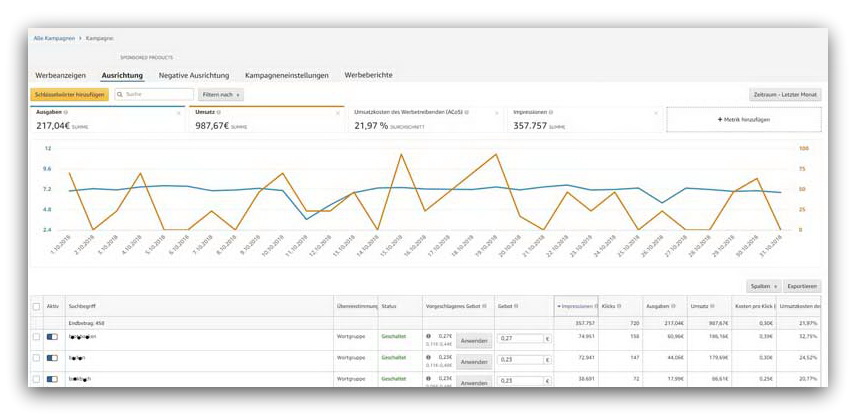The height and width of the screenshot is (415, 856).
Task: Tick the select-all checkbox in table header
Action: tap(37, 306)
